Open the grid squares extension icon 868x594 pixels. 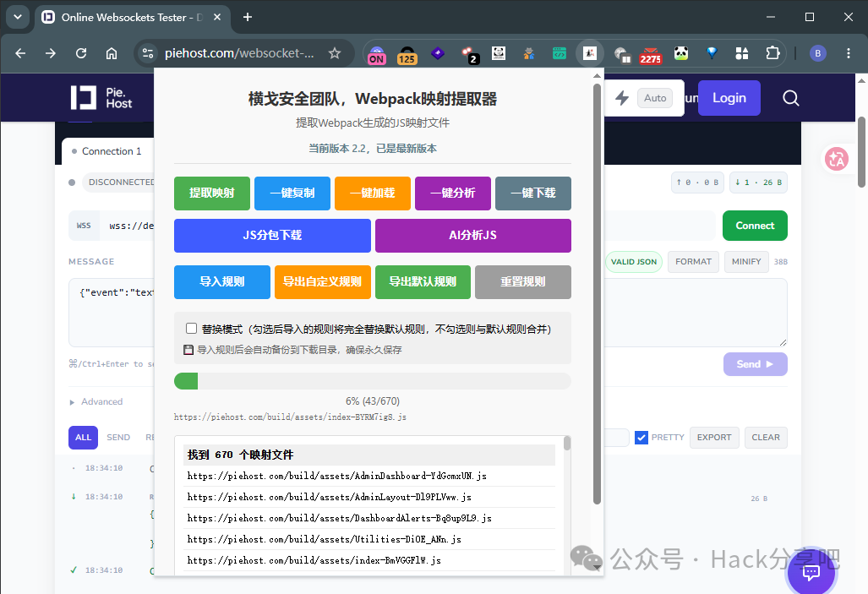coord(742,53)
